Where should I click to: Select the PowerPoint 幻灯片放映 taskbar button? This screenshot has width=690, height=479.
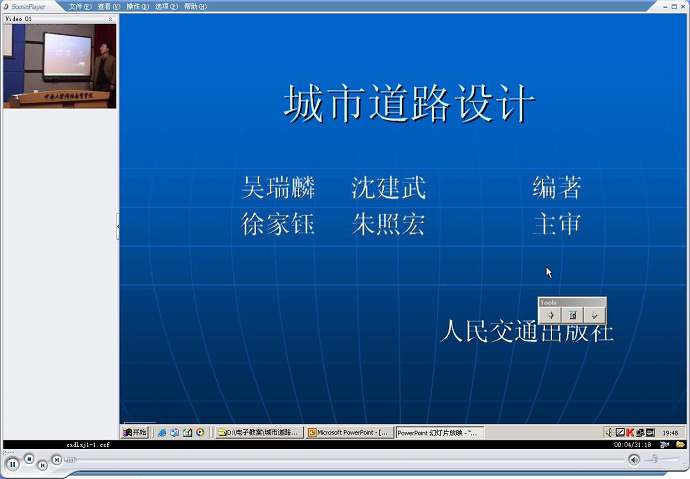[440, 433]
